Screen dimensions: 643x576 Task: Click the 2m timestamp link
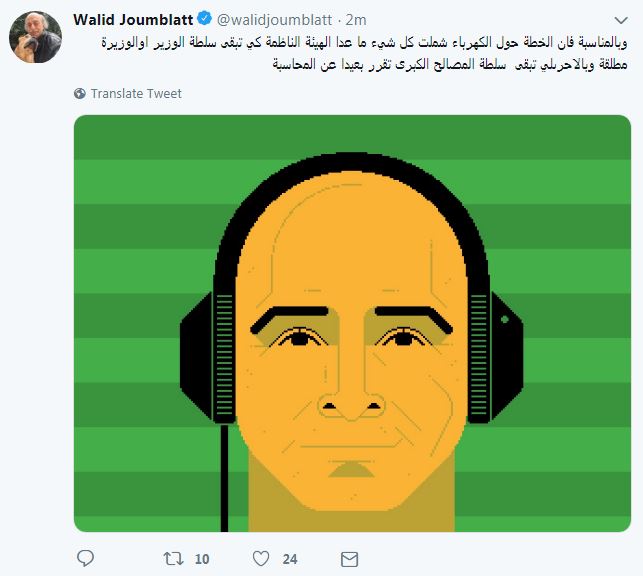[356, 20]
